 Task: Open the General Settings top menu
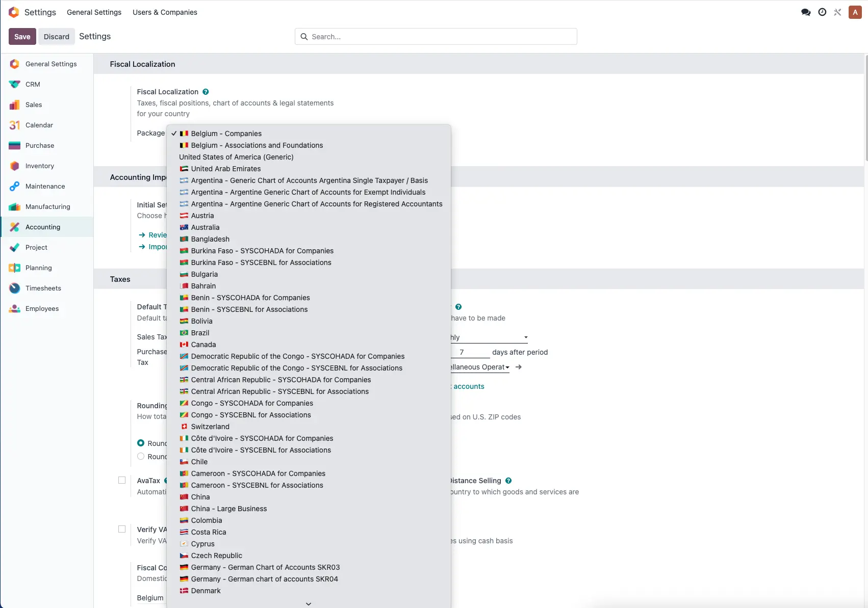click(94, 12)
